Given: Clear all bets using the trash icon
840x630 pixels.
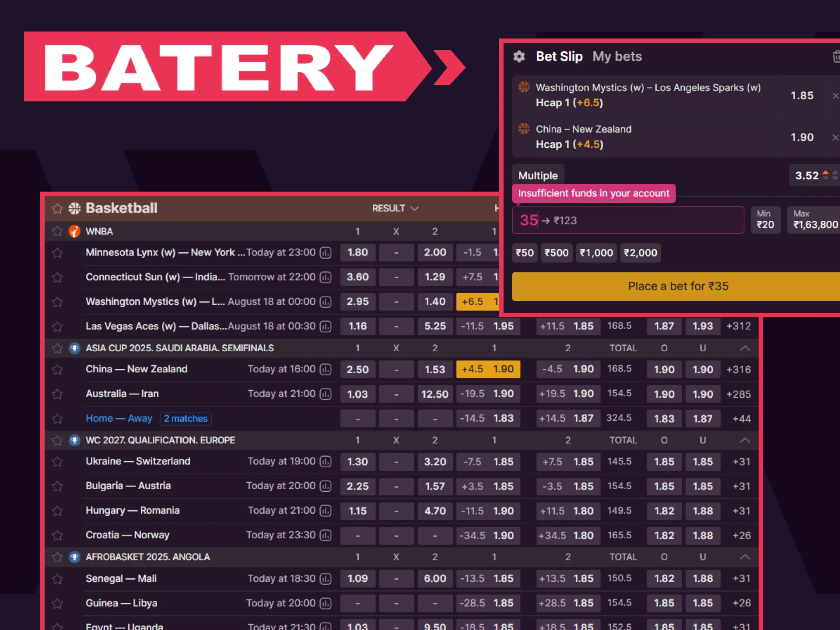Looking at the screenshot, I should coord(836,56).
